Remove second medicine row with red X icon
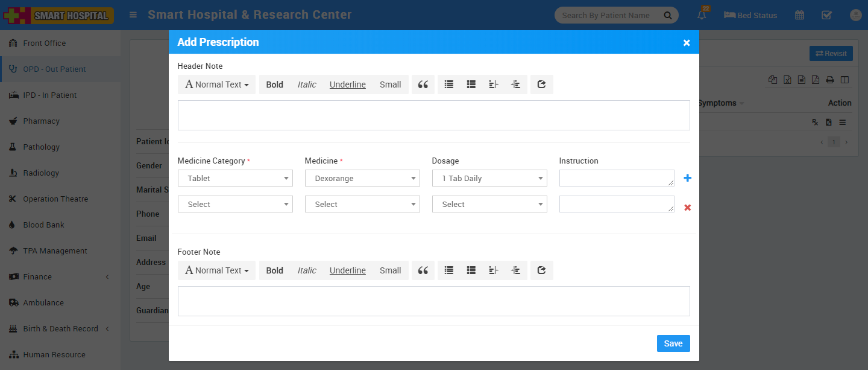The width and height of the screenshot is (868, 370). click(687, 208)
